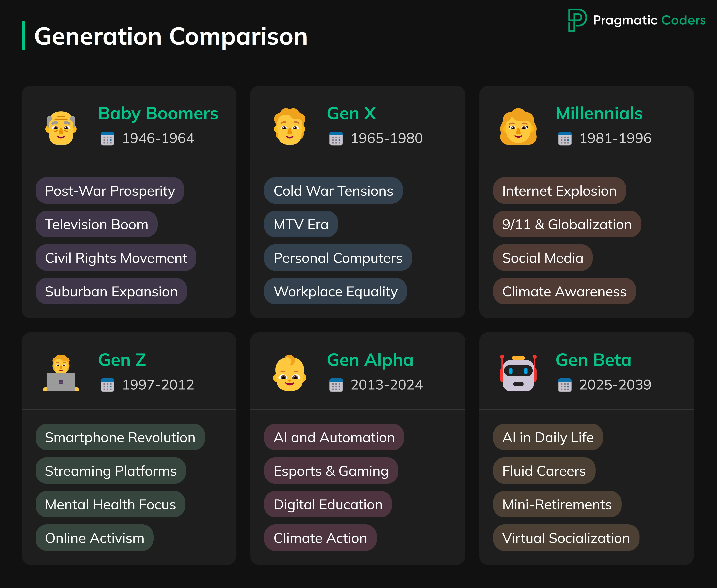The image size is (717, 588).
Task: Click the Gen X heading
Action: 351,113
